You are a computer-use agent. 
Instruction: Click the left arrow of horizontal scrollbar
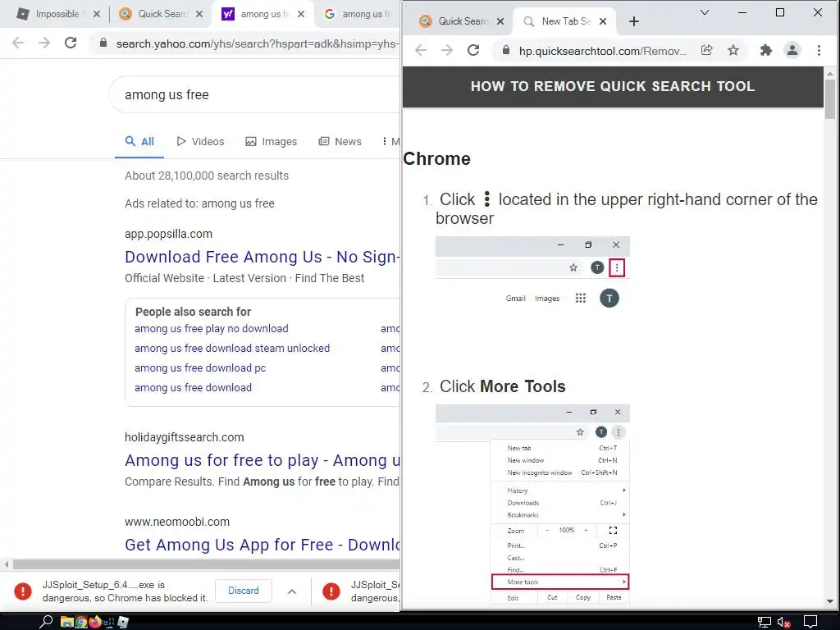[6, 564]
